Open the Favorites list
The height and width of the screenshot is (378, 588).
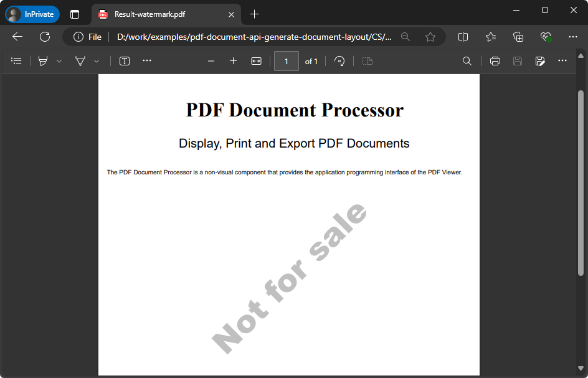[x=490, y=37]
